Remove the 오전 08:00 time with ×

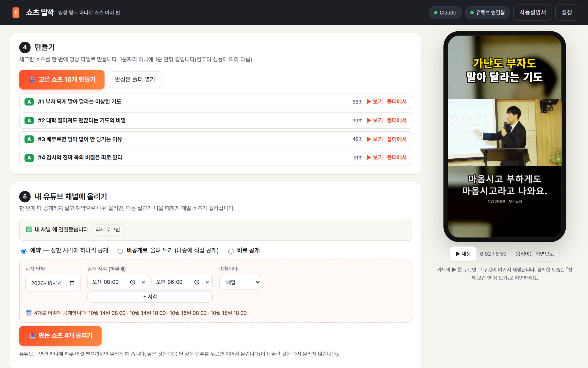[143, 282]
